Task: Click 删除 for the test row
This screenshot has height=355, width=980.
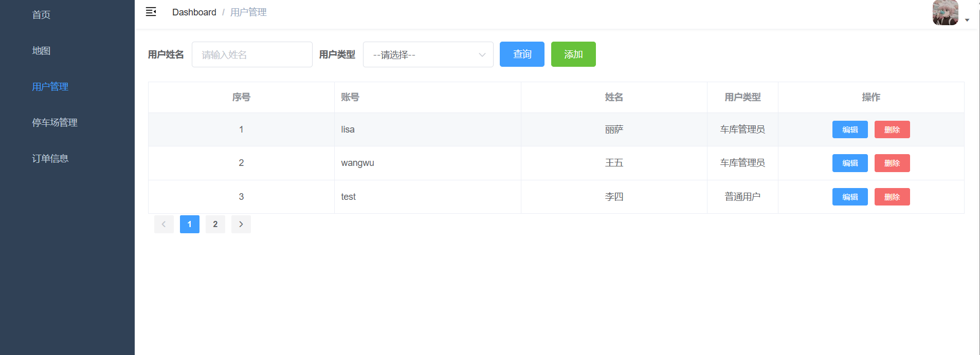Action: click(x=892, y=197)
